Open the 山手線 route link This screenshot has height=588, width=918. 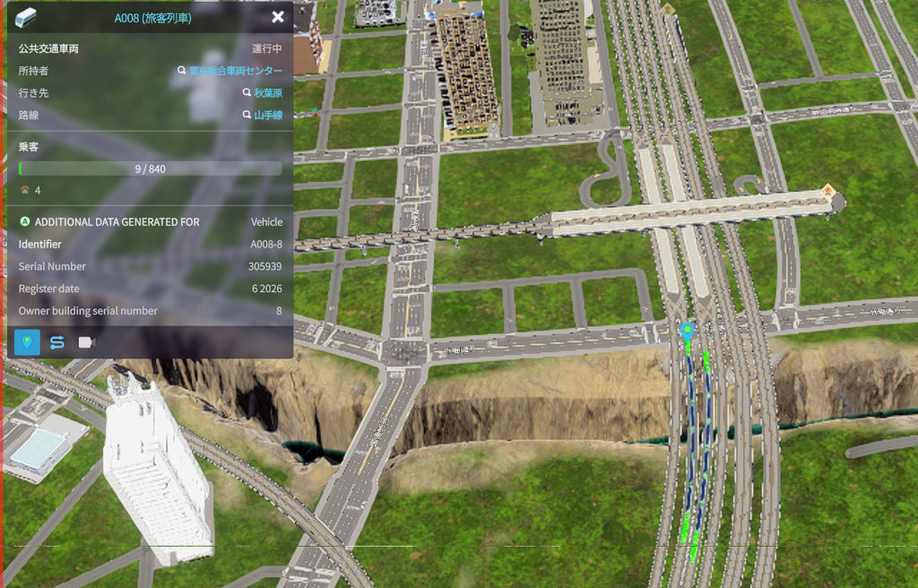267,115
